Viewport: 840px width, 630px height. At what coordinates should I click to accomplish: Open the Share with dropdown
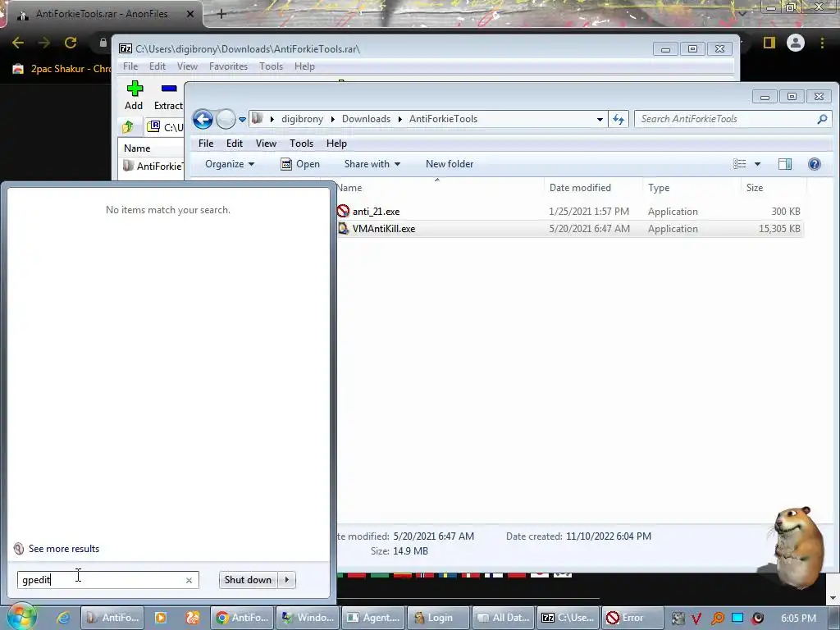372,164
